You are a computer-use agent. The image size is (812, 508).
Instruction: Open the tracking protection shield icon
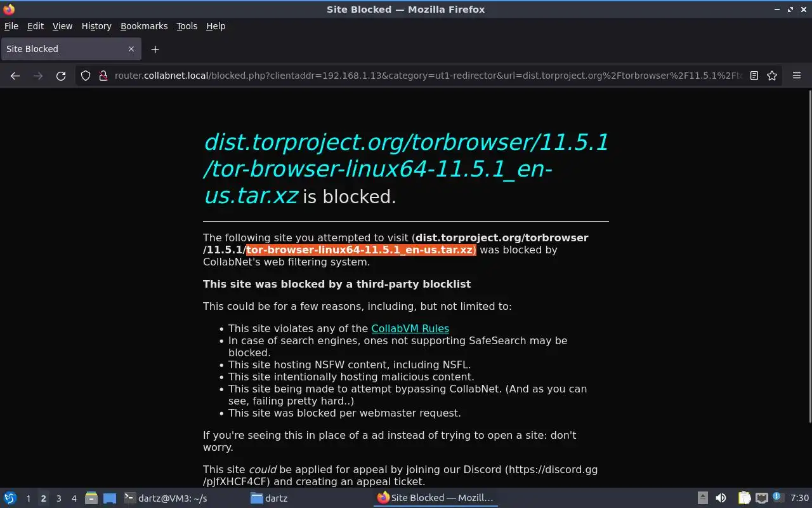click(x=86, y=76)
